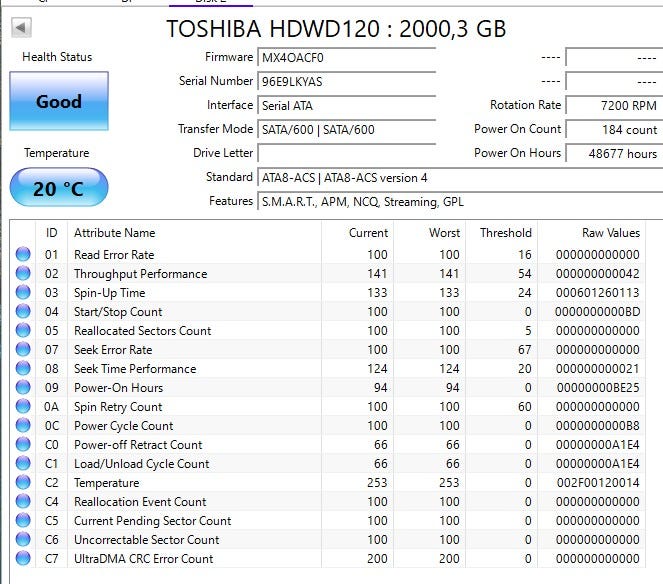Click the status orb for Reallocation Event Count

click(x=23, y=502)
